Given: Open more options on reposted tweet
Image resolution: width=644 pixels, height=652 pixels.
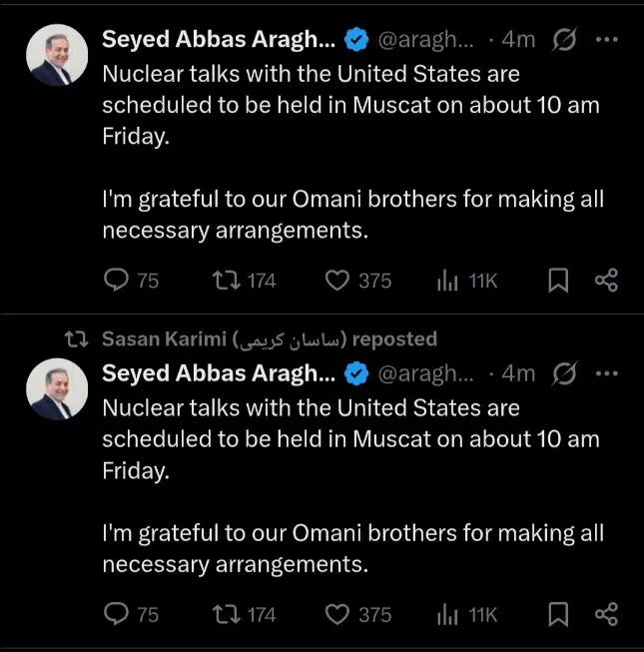Looking at the screenshot, I should tap(606, 373).
